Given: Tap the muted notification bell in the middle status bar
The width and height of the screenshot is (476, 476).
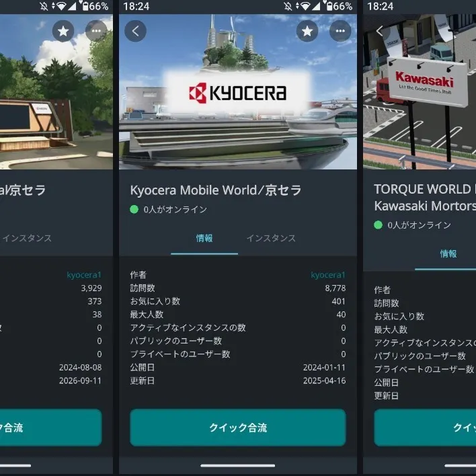Looking at the screenshot, I should [288, 6].
